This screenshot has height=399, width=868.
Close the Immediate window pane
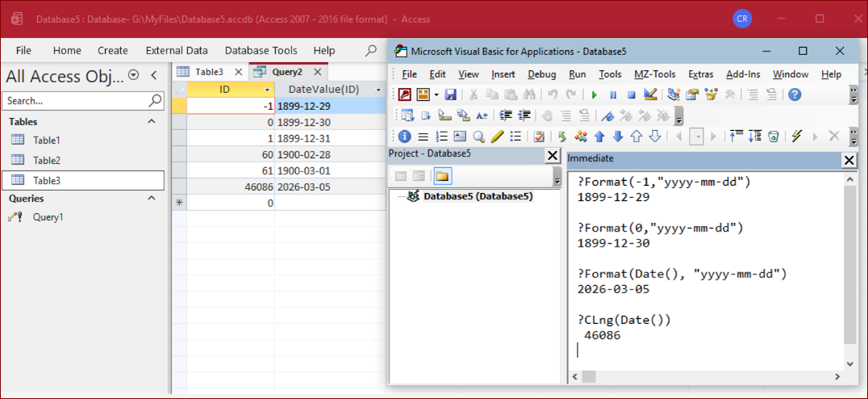[x=849, y=161]
